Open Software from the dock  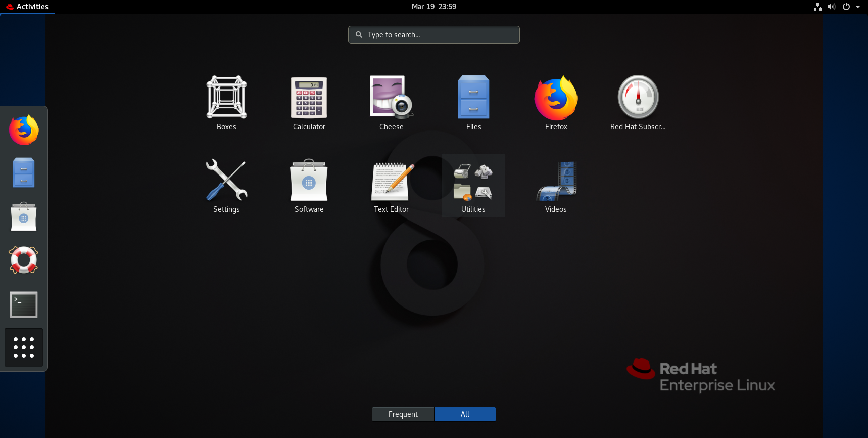coord(24,216)
